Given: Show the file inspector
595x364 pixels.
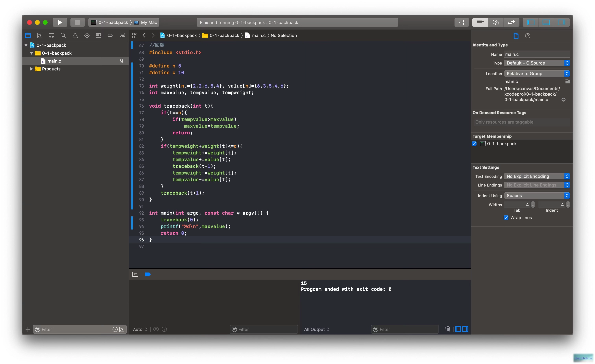Looking at the screenshot, I should 516,36.
